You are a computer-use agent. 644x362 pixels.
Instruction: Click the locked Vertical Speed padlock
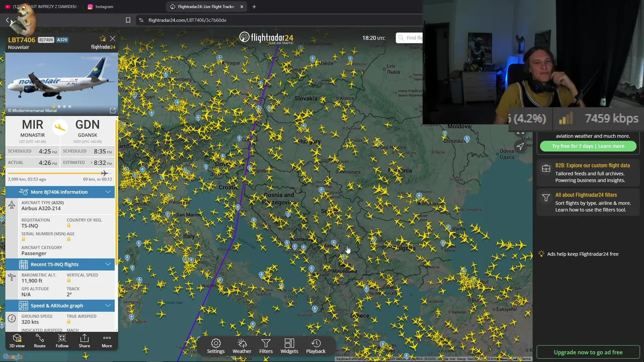(69, 281)
